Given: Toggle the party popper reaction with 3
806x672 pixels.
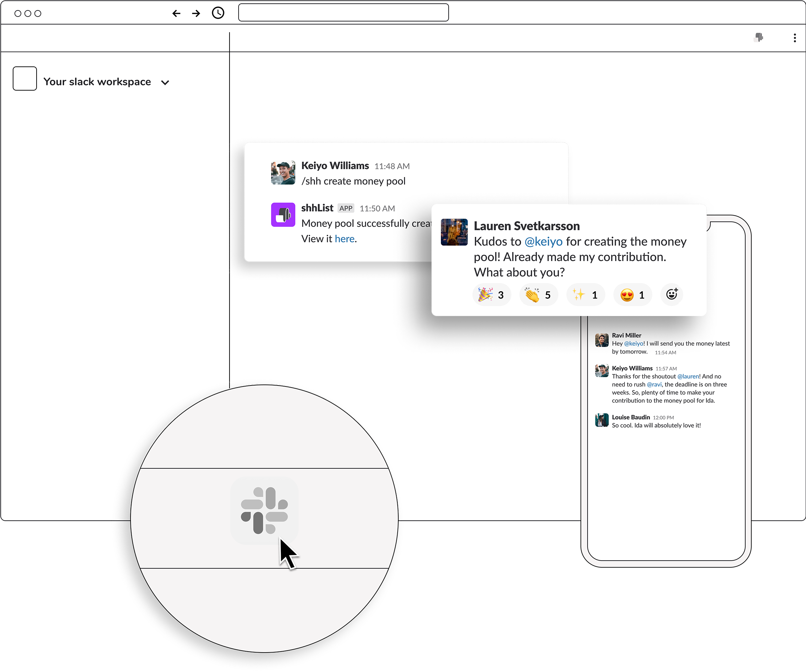Looking at the screenshot, I should tap(491, 295).
